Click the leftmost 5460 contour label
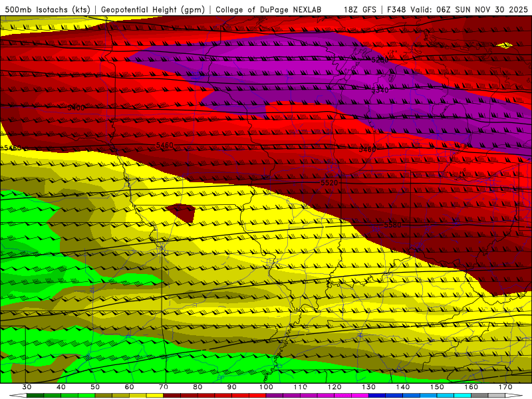This screenshot has height=399, width=532. click(x=12, y=148)
